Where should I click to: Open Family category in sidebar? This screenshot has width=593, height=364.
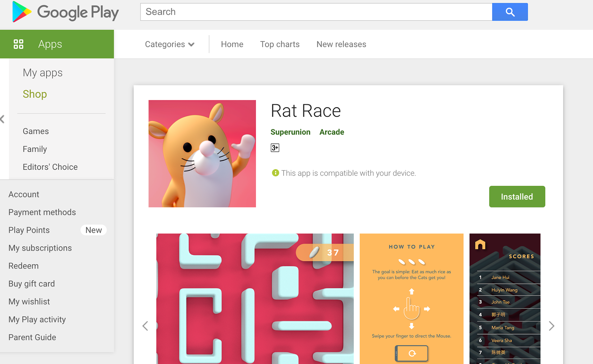click(35, 149)
